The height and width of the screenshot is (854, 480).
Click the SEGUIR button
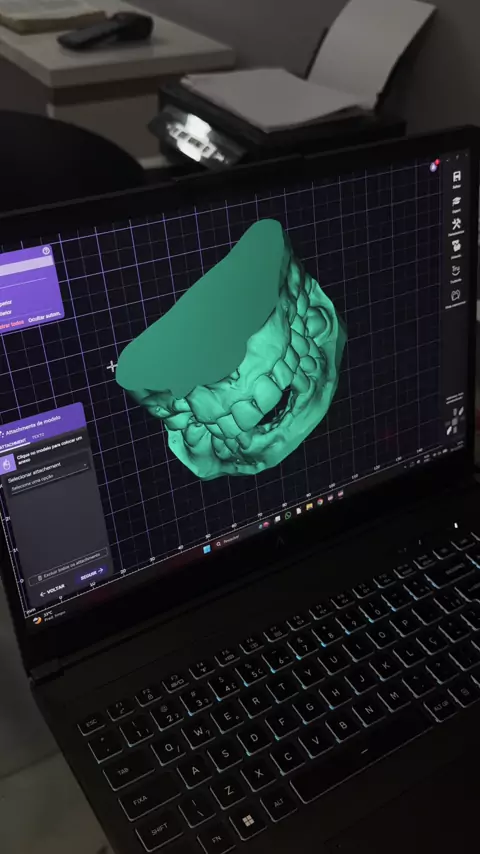[92, 575]
